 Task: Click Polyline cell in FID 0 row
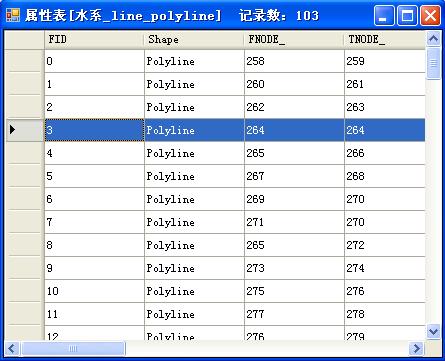click(x=194, y=61)
